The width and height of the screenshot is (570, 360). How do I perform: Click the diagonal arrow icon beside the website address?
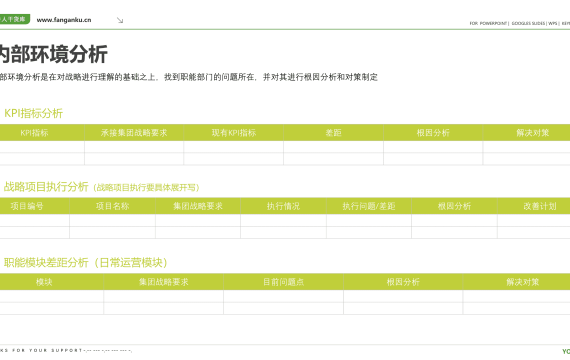[120, 20]
